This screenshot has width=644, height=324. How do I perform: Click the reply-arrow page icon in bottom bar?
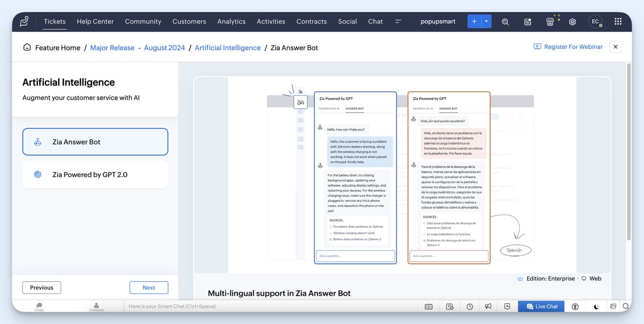tap(508, 306)
